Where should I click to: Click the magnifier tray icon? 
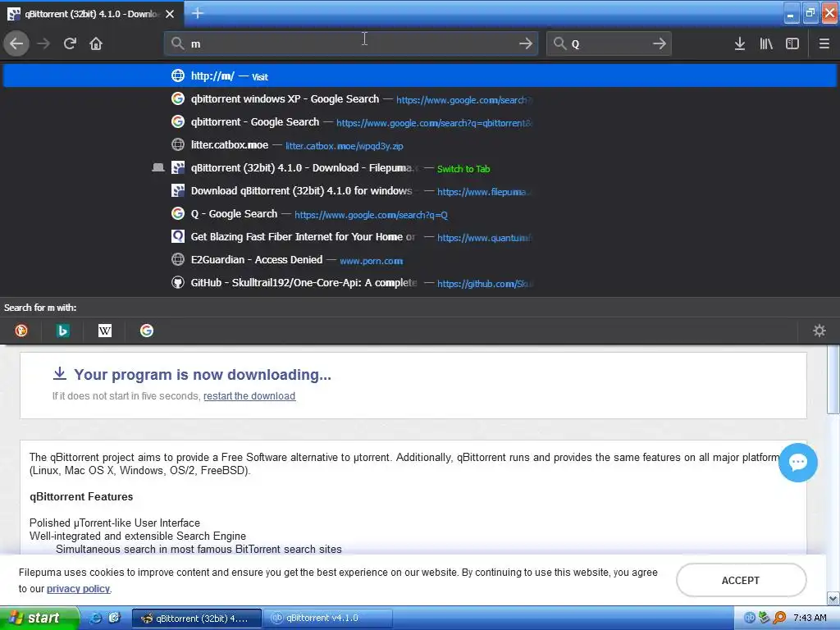pos(779,619)
